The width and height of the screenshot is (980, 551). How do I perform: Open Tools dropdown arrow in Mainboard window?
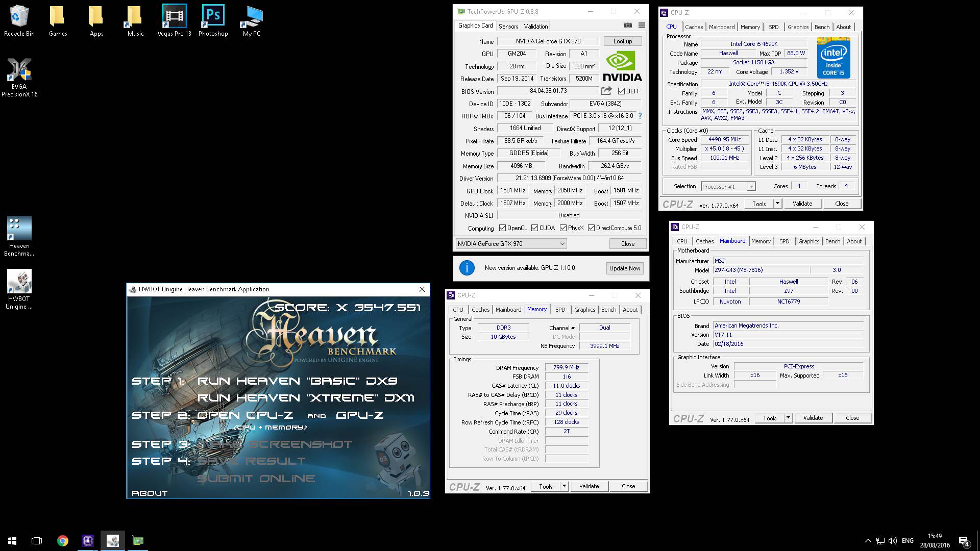[x=788, y=418]
